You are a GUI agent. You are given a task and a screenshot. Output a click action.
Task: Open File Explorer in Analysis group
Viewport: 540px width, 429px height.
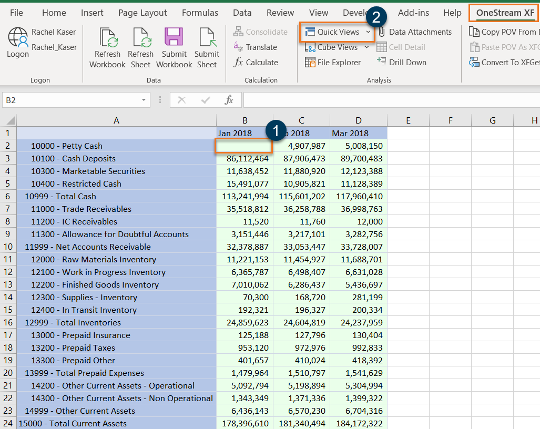tap(333, 62)
